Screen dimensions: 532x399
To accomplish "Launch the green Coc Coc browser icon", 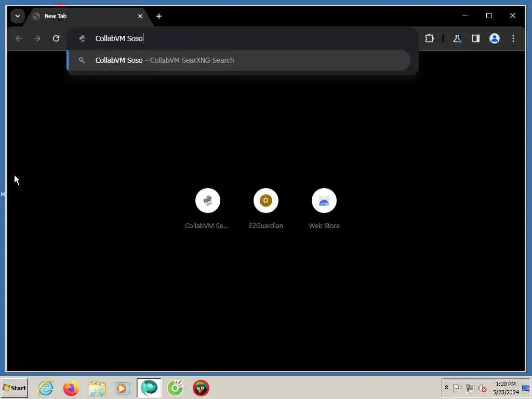I will [175, 388].
